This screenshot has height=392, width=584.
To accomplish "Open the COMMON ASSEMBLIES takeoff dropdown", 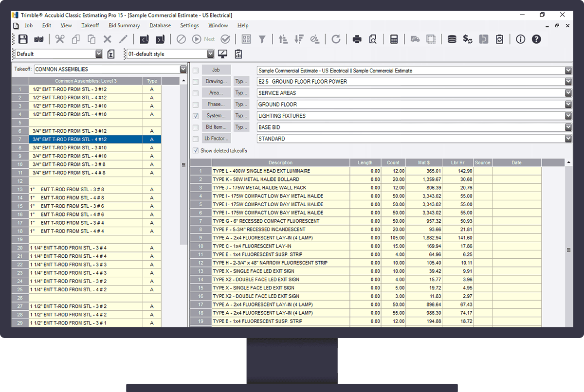I will coord(182,69).
